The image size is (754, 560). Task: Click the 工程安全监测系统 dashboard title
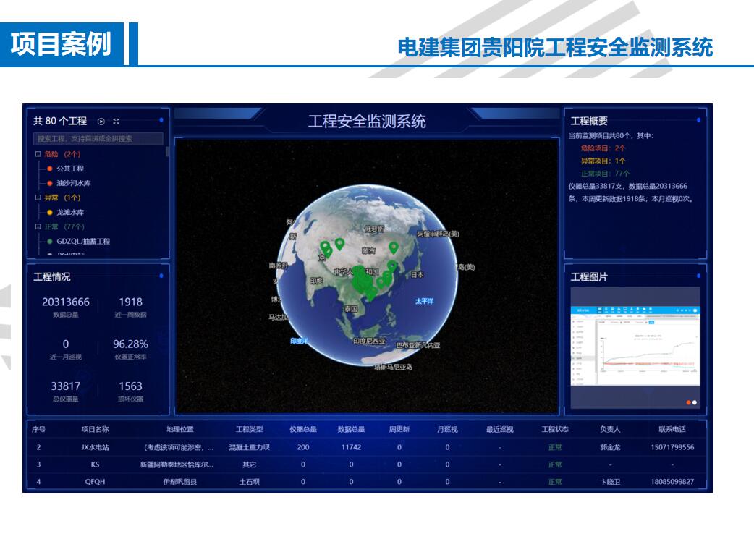click(367, 121)
